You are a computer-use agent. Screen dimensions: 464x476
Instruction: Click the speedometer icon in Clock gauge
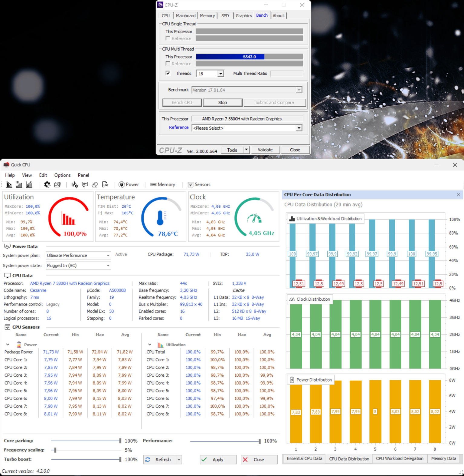254,218
